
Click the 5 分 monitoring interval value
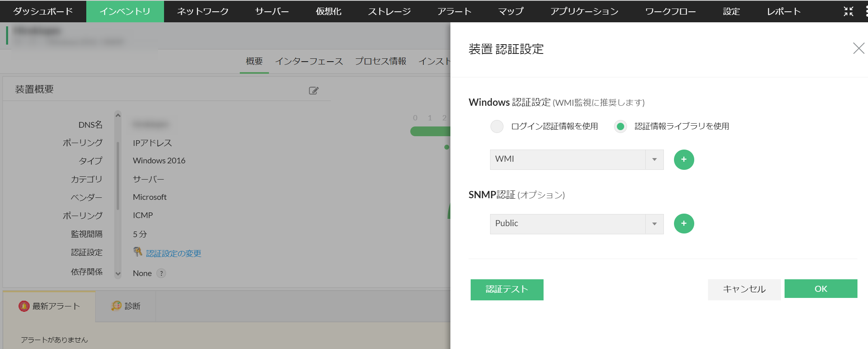140,234
